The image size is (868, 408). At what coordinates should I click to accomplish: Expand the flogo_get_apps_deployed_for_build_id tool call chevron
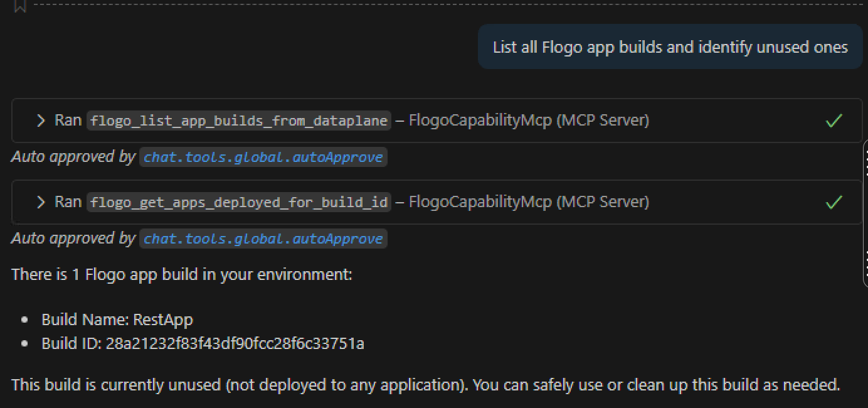41,202
